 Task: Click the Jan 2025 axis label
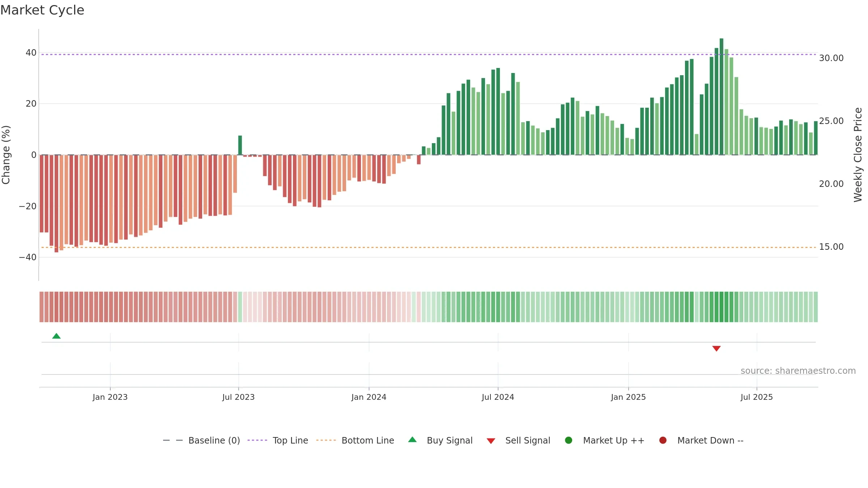pos(628,397)
